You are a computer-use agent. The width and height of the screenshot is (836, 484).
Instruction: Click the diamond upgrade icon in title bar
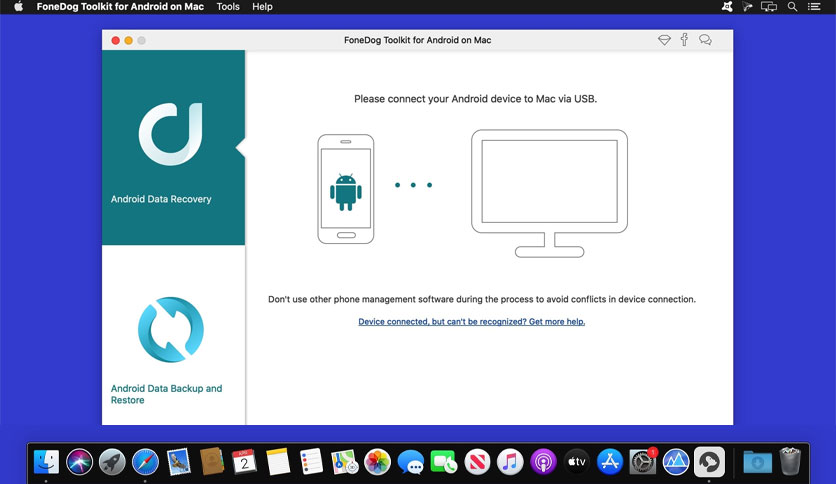point(664,40)
